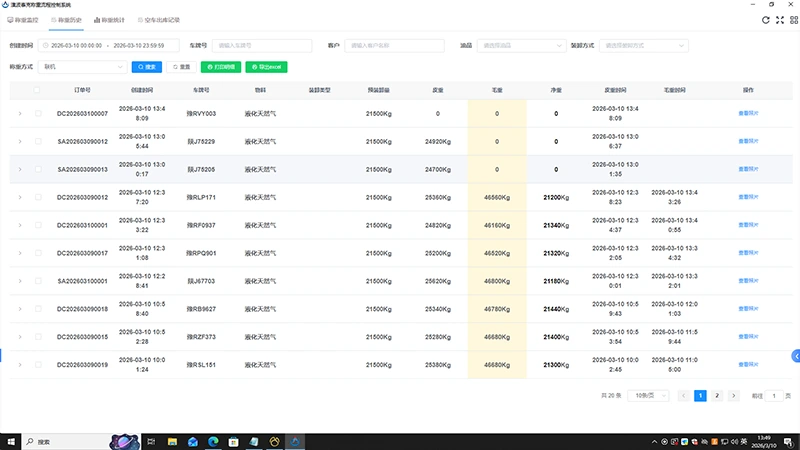Click the volume icon in system tray
This screenshot has height=450, width=800.
734,442
